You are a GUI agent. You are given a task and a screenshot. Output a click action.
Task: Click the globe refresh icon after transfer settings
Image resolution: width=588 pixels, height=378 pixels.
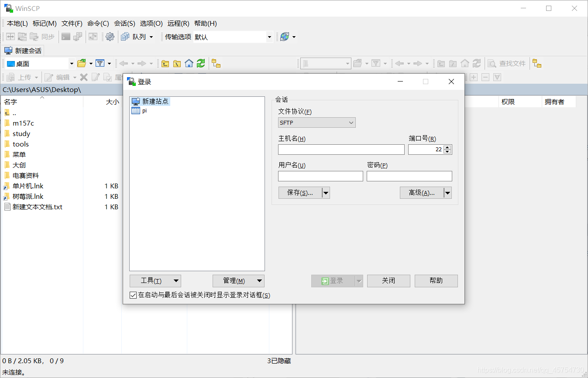[285, 37]
